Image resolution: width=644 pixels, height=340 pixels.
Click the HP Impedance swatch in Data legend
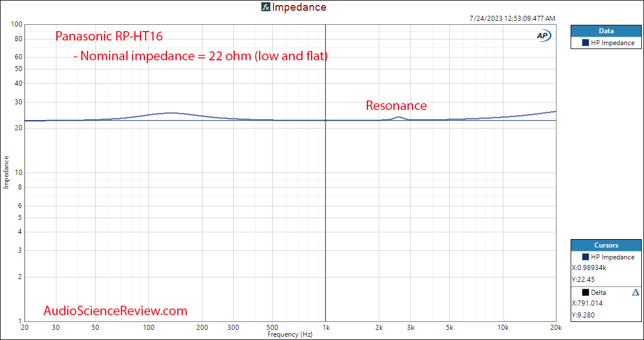[x=586, y=43]
